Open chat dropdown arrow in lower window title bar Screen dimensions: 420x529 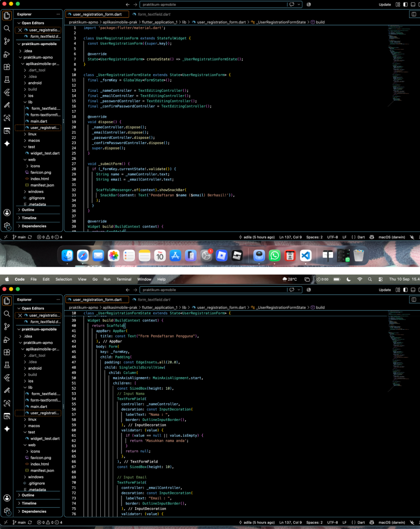coord(299,290)
